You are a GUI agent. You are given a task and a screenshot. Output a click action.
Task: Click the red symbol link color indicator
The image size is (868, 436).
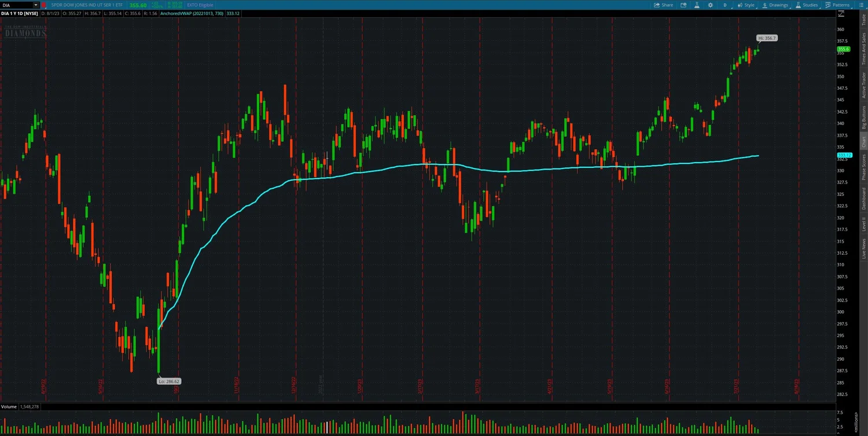[x=44, y=5]
